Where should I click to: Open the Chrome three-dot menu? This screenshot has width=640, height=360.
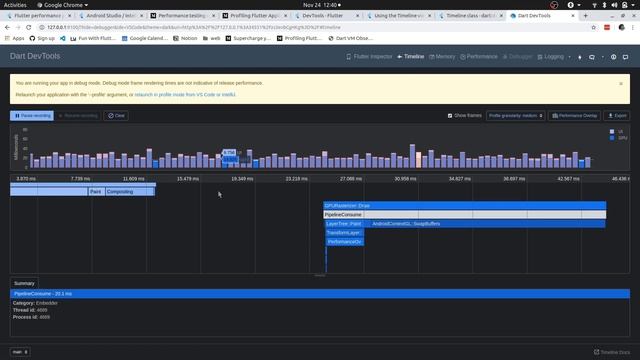tap(633, 27)
